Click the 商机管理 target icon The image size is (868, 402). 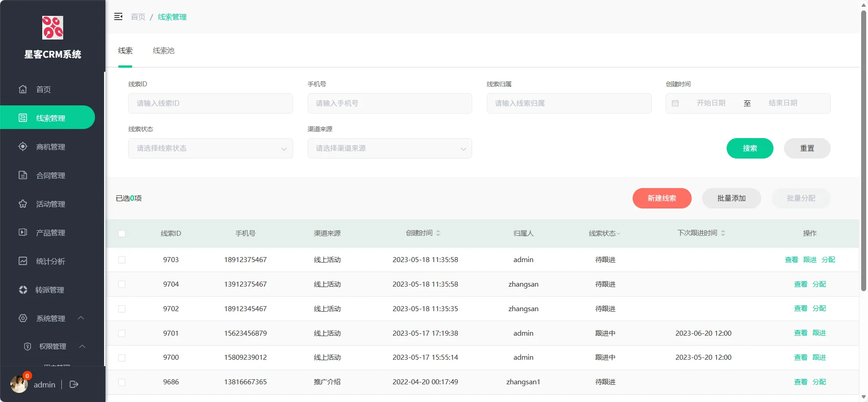coord(23,146)
